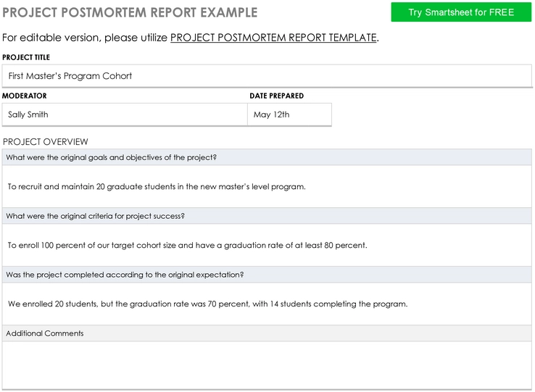Click the Try Smartsheet for FREE button
The height and width of the screenshot is (392, 535).
pos(461,12)
